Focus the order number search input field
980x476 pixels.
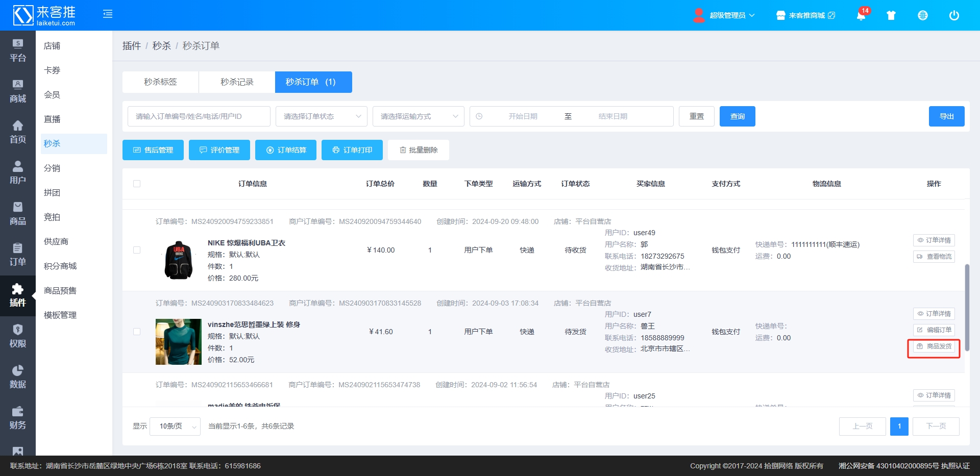point(199,116)
